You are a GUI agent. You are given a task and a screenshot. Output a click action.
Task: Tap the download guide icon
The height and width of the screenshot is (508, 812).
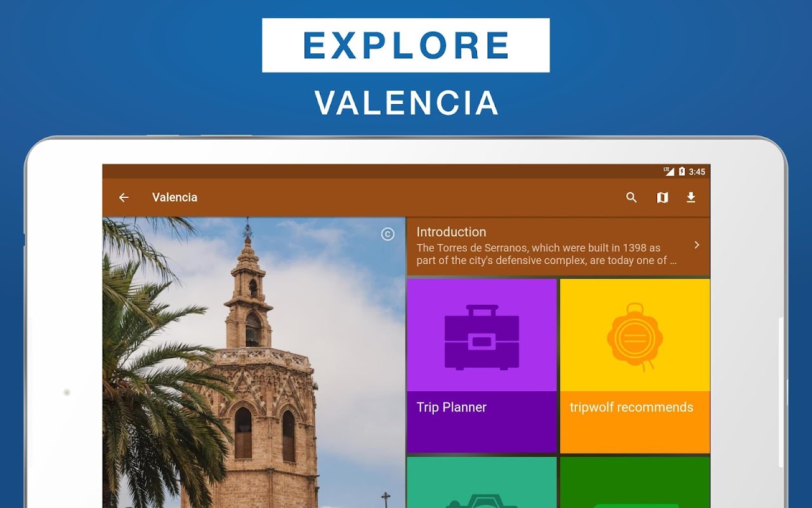[691, 197]
